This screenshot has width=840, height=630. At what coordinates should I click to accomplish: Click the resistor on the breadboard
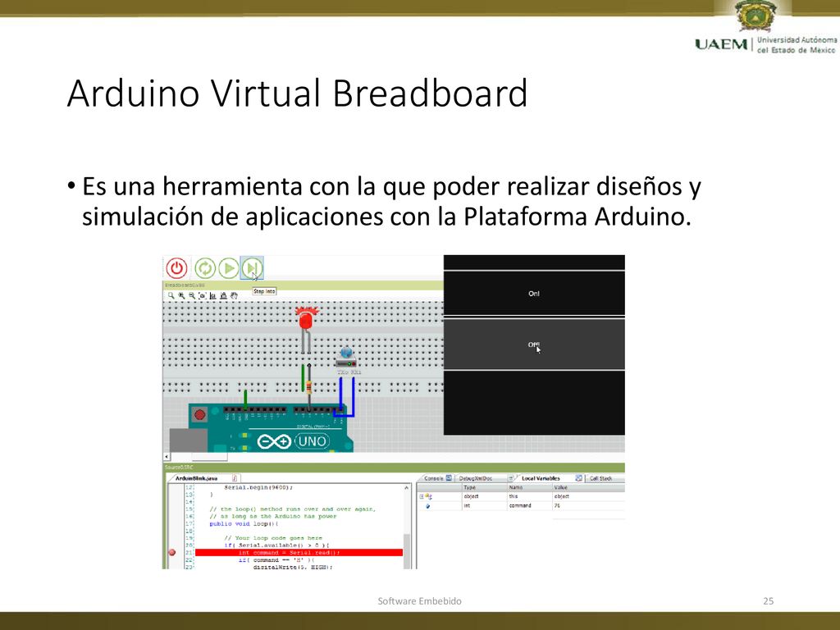309,388
